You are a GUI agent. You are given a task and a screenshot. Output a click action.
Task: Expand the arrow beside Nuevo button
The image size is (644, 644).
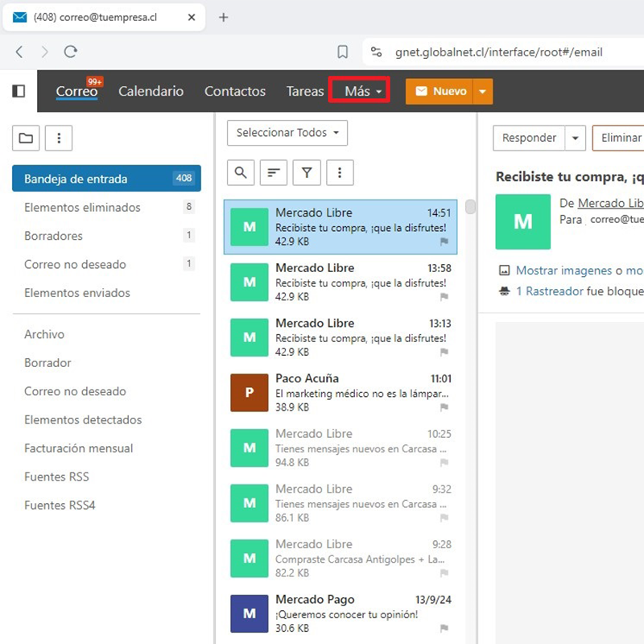pos(482,92)
